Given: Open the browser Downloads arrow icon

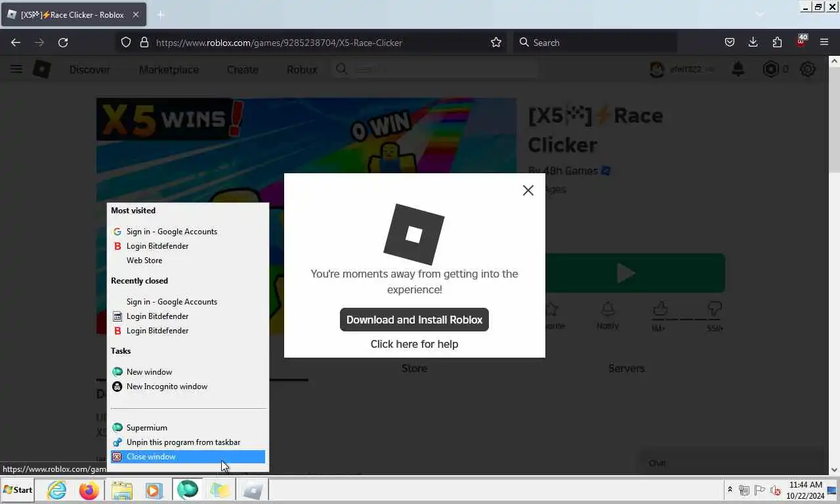Looking at the screenshot, I should click(x=753, y=42).
